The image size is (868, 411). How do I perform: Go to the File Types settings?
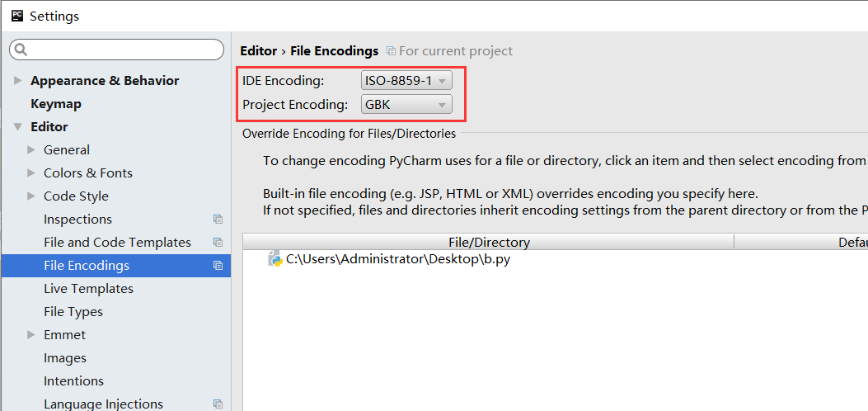(x=73, y=312)
